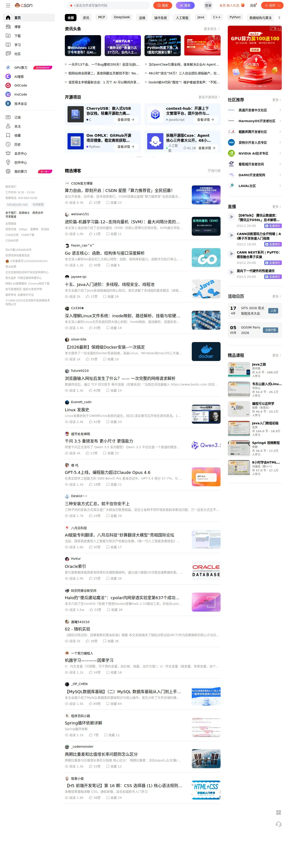The height and width of the screenshot is (868, 289).
Task: Open the hamburger menu icon
Action: [8, 5]
